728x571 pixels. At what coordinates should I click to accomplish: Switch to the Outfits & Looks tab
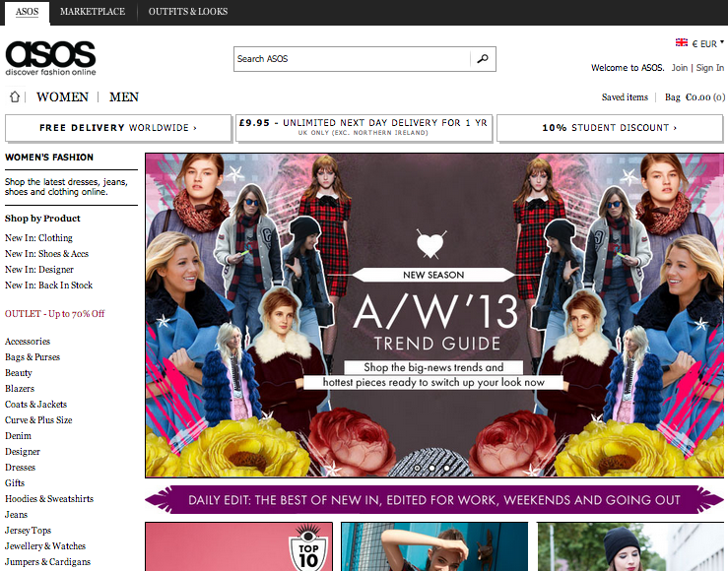click(187, 12)
